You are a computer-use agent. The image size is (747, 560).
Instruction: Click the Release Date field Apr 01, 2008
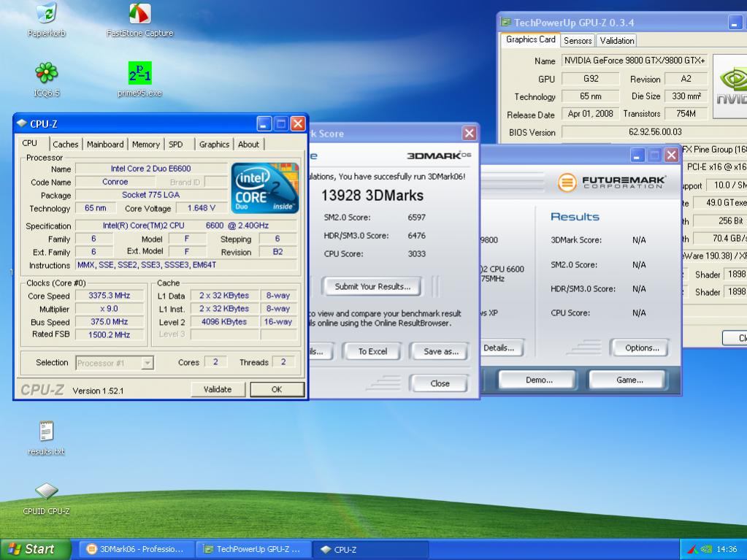pos(590,114)
